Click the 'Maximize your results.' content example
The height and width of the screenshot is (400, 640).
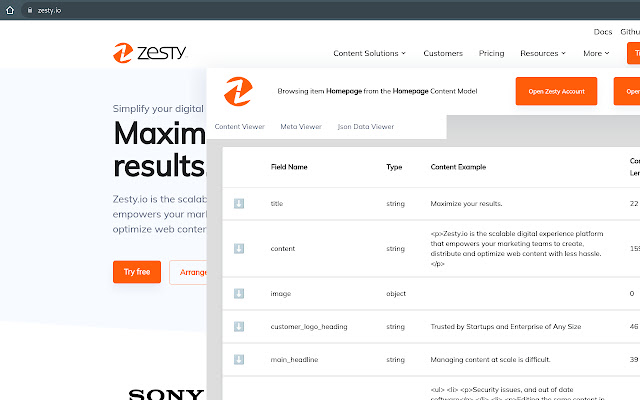467,204
